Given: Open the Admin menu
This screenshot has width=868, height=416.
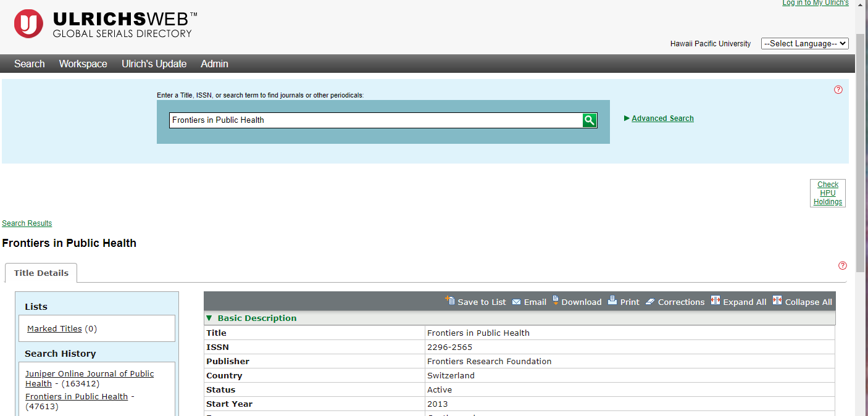Looking at the screenshot, I should tap(214, 64).
